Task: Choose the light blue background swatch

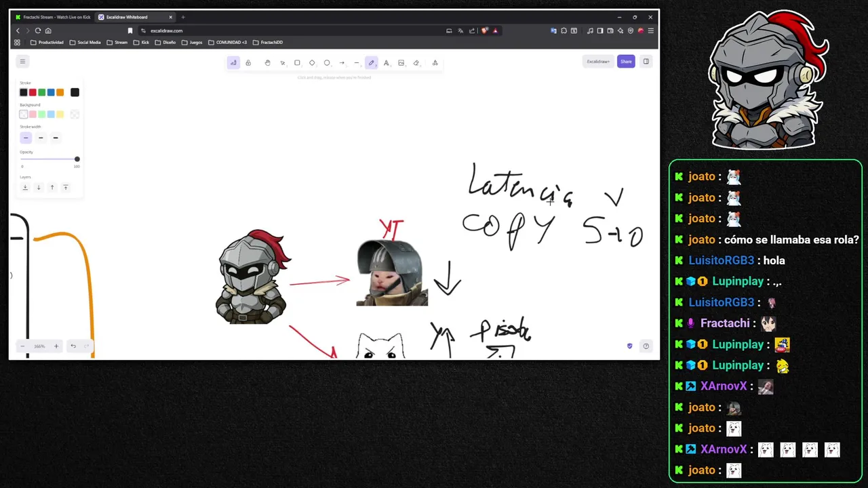Action: (51, 115)
